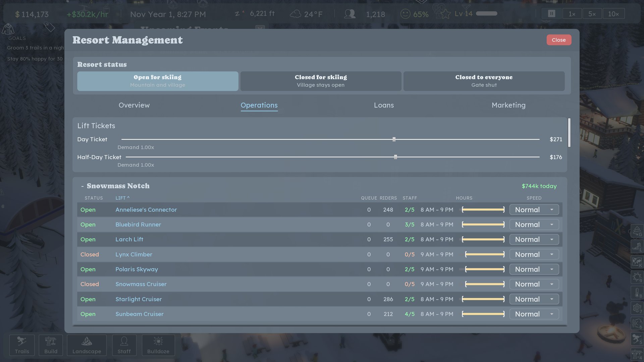Select Closed to everyone status

coord(484,81)
